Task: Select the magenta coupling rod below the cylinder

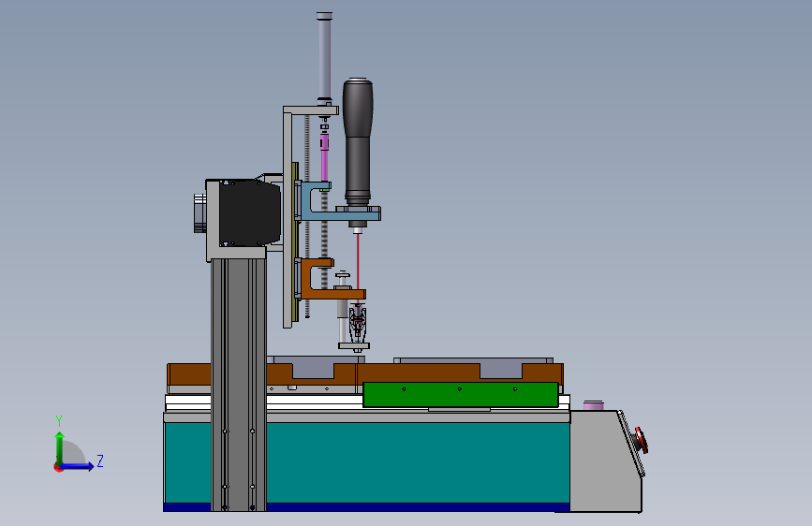Action: point(324,157)
